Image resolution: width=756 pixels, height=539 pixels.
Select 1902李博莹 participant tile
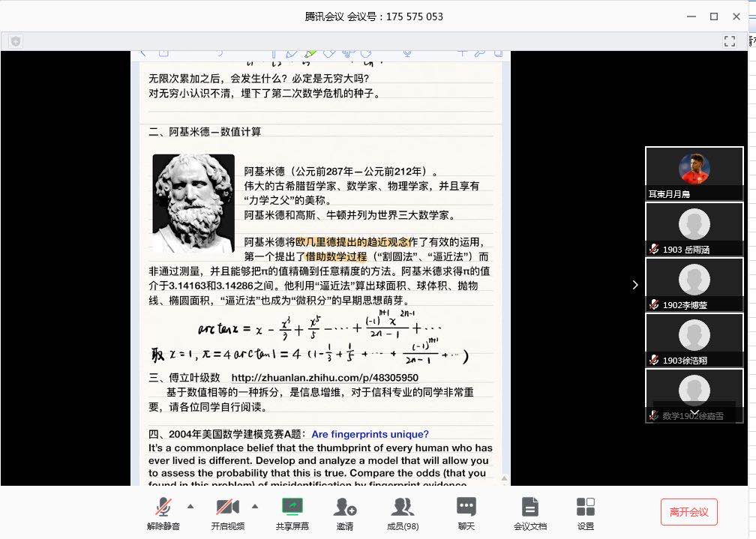694,285
